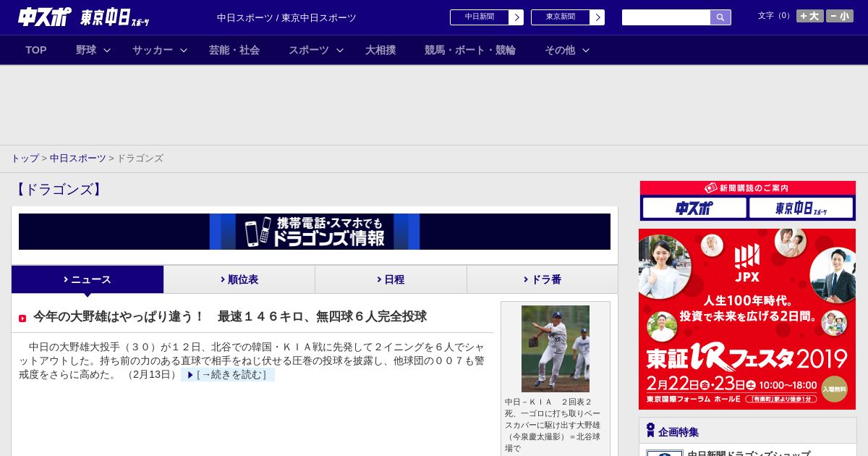Click arrow beside 東京新聞 button

coord(597,17)
